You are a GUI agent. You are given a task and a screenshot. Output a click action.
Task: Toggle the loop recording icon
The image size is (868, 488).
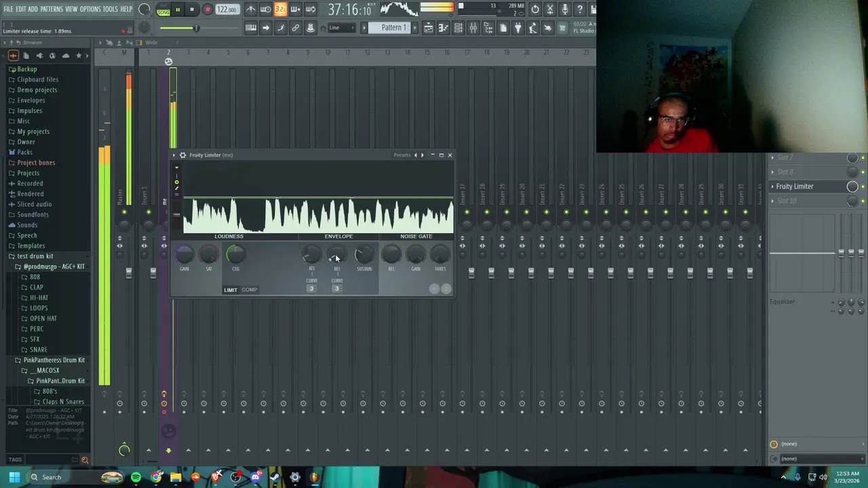[x=310, y=9]
